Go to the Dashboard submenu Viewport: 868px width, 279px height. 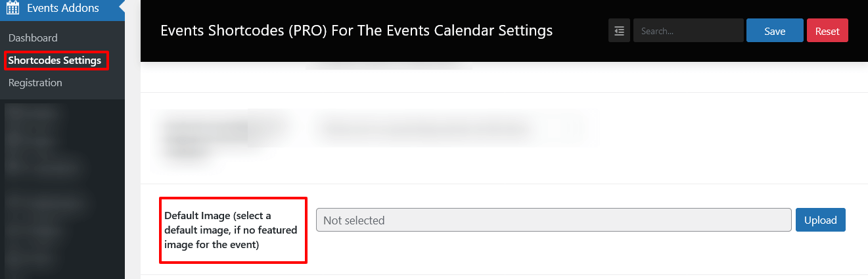(x=33, y=38)
